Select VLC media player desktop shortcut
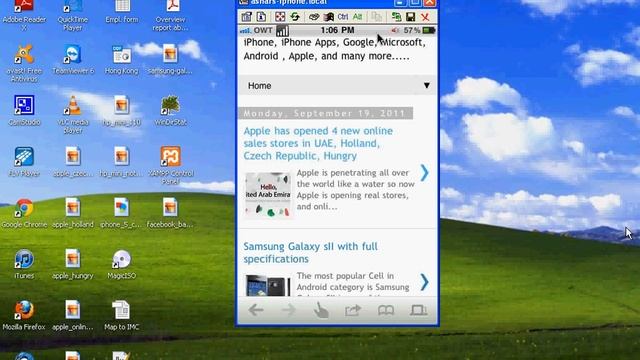The image size is (640, 360). click(x=73, y=114)
